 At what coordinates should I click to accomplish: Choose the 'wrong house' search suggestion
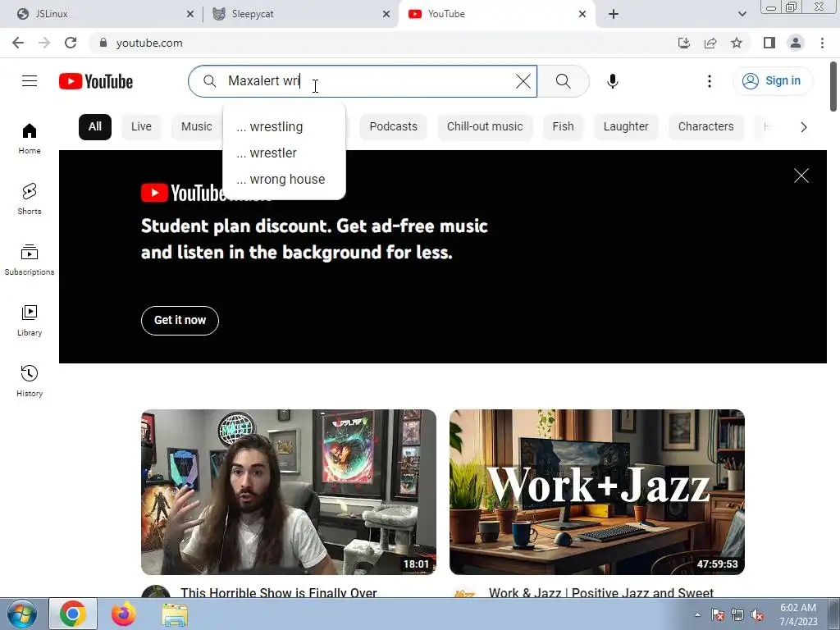[x=284, y=180]
